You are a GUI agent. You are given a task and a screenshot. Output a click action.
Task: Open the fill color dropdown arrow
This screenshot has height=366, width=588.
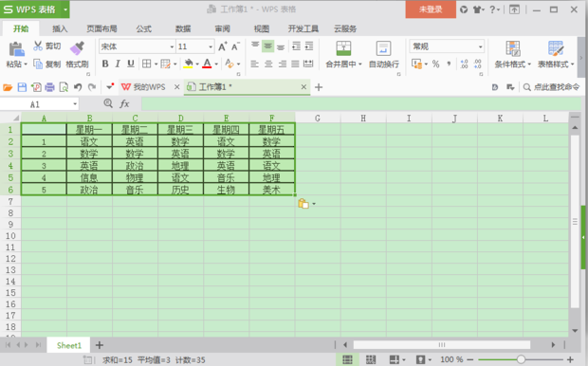[x=197, y=64]
